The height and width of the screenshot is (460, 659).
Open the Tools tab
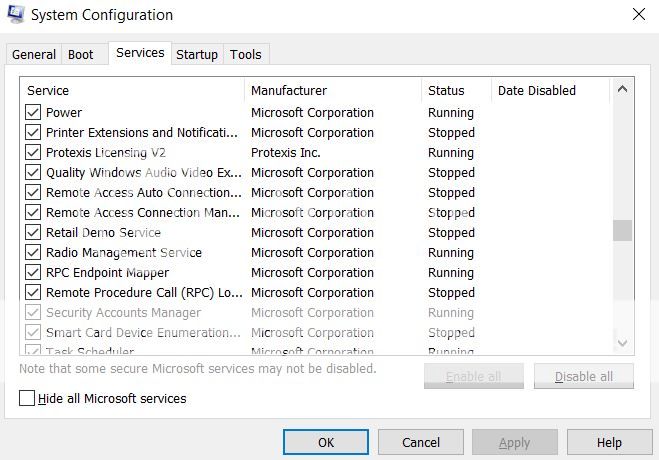point(246,55)
